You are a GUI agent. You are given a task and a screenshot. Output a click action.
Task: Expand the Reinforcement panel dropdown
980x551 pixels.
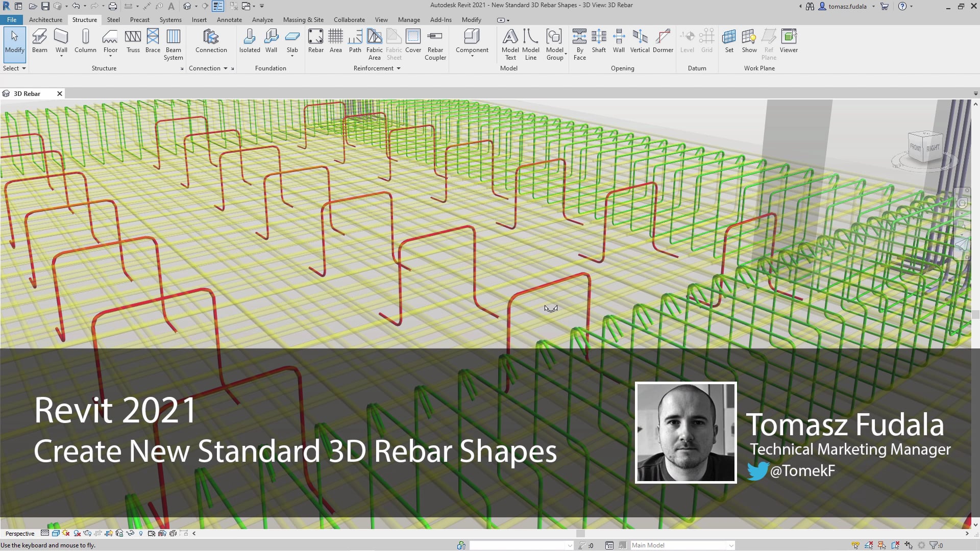tap(399, 68)
